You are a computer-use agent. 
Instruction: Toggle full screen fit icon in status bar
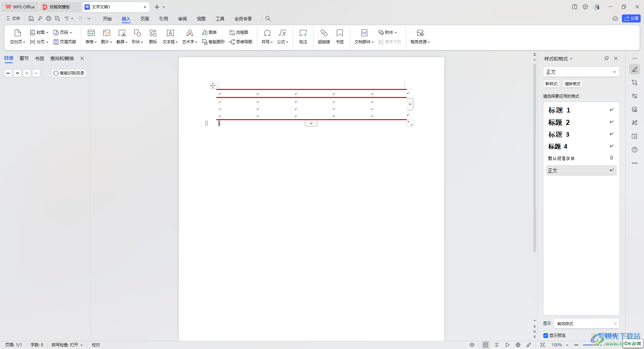pyautogui.click(x=542, y=345)
